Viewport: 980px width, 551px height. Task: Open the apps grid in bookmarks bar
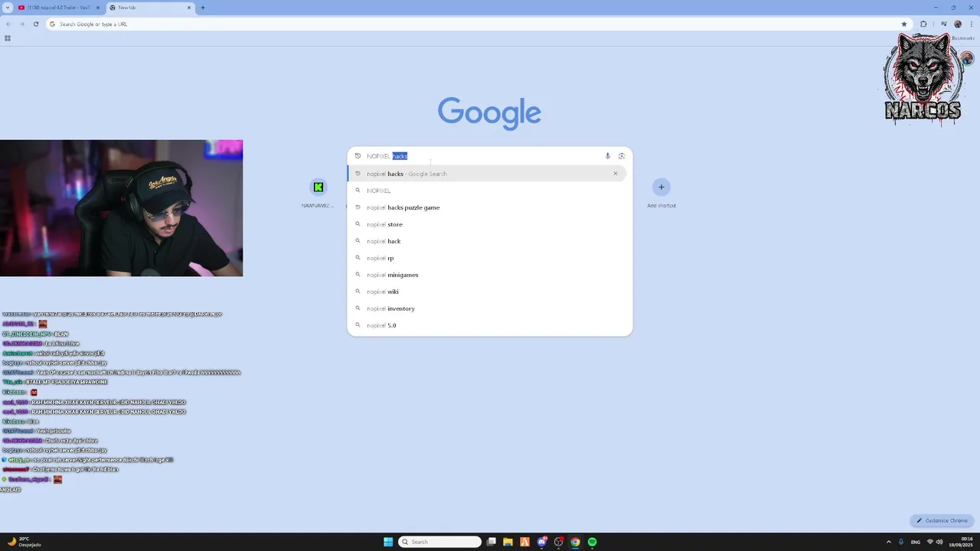coord(8,38)
